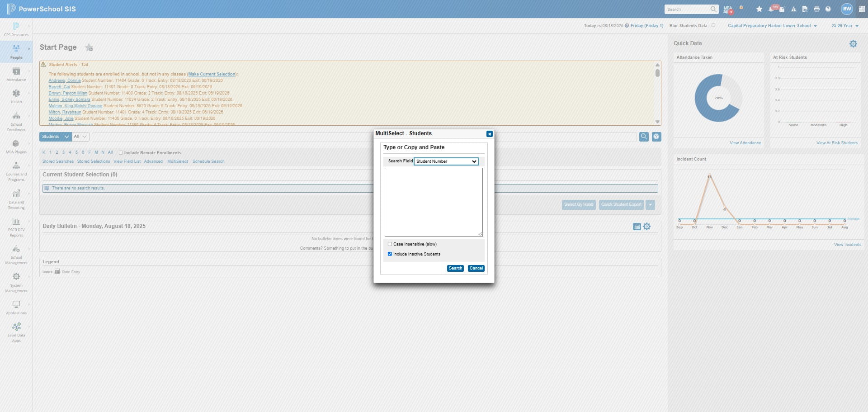Image resolution: width=868 pixels, height=412 pixels.
Task: Open School Enrollment in the sidebar
Action: pos(16,121)
